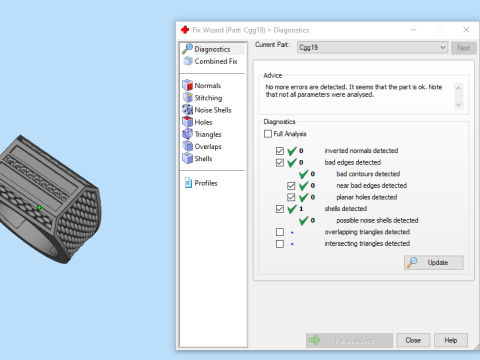
Task: Click green checkmark for bad contours
Action: (x=304, y=174)
